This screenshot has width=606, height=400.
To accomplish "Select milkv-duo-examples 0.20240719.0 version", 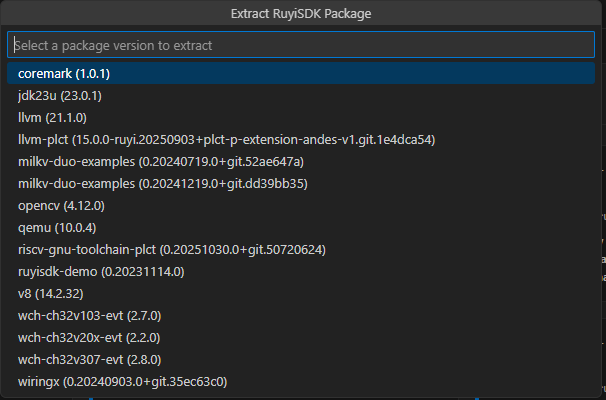I will point(301,162).
